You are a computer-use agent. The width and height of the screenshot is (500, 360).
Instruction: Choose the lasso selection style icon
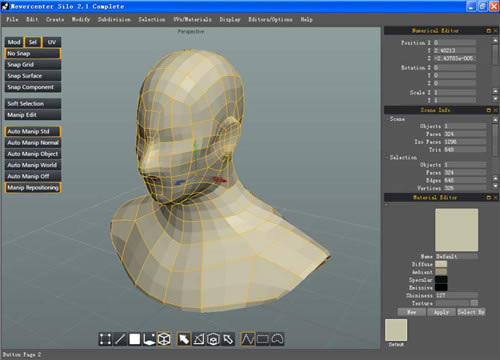click(x=277, y=339)
